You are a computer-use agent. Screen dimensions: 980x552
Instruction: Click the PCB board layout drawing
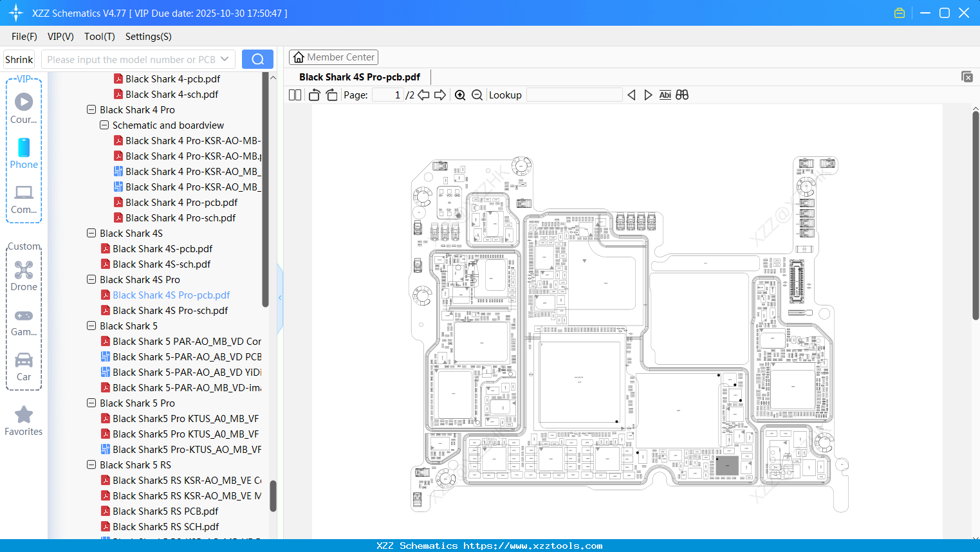coord(629,335)
